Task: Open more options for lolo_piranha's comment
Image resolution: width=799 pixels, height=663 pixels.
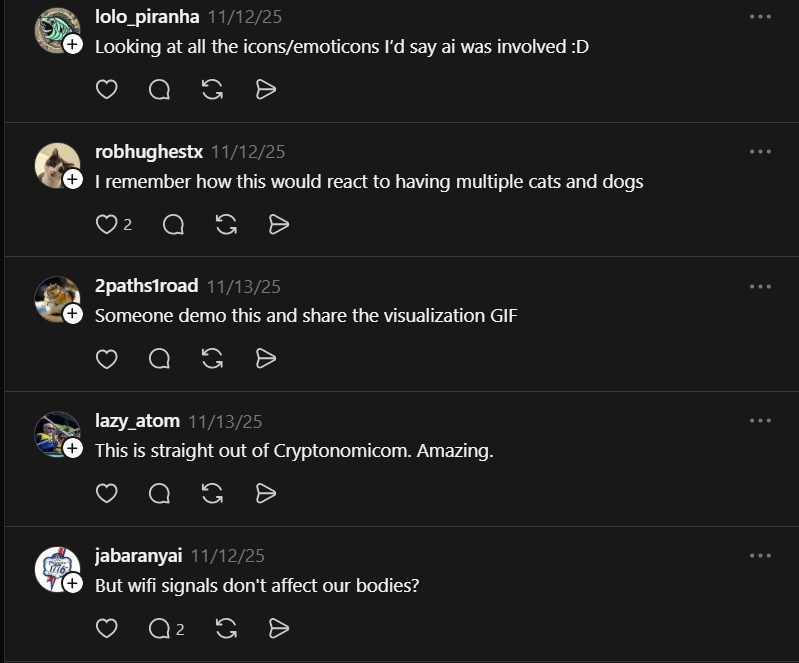Action: (760, 17)
